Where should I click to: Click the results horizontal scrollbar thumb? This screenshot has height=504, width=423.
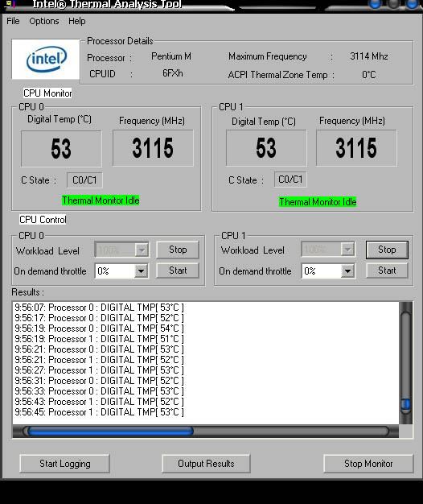110,432
